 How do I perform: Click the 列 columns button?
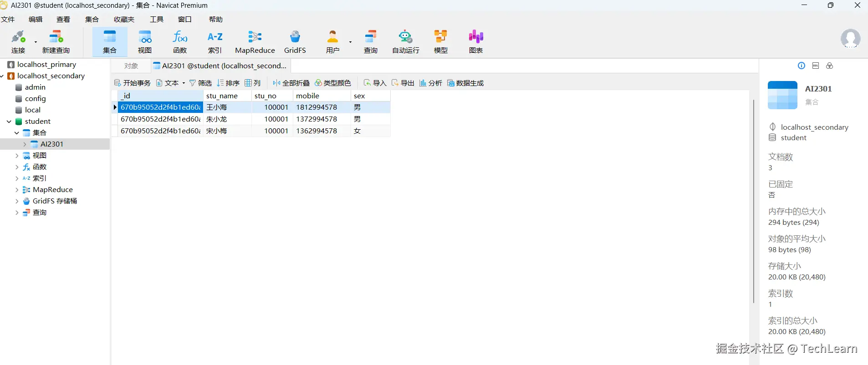pos(253,83)
